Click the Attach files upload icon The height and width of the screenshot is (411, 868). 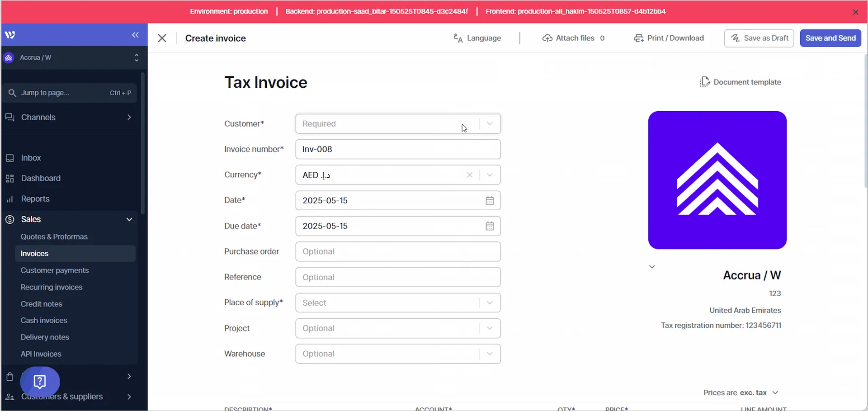(x=548, y=38)
